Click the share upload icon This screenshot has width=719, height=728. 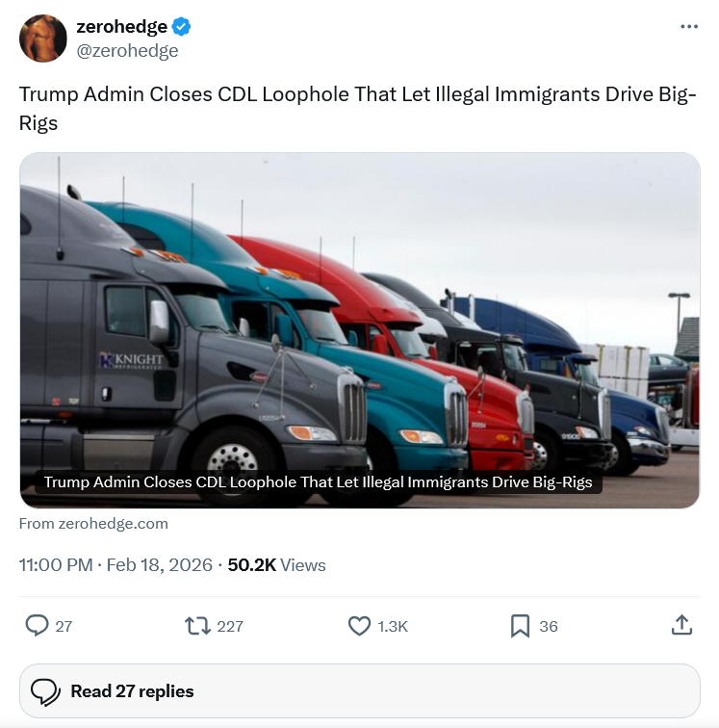[681, 625]
